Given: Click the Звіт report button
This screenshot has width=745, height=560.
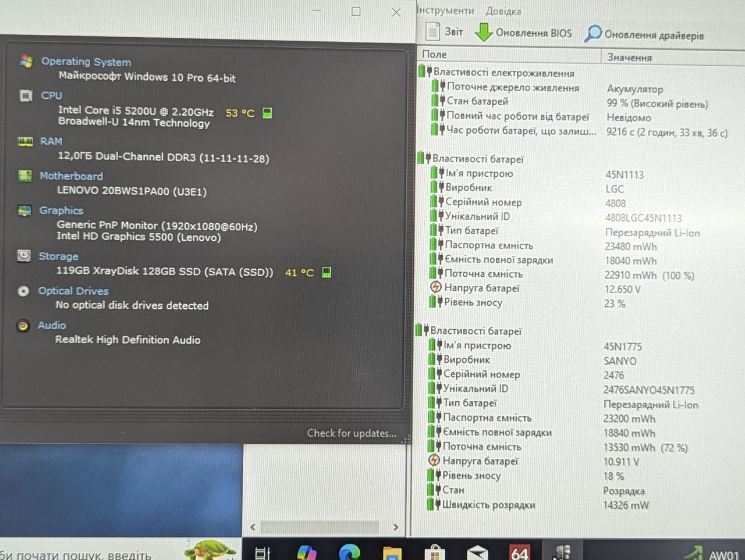Looking at the screenshot, I should point(445,32).
